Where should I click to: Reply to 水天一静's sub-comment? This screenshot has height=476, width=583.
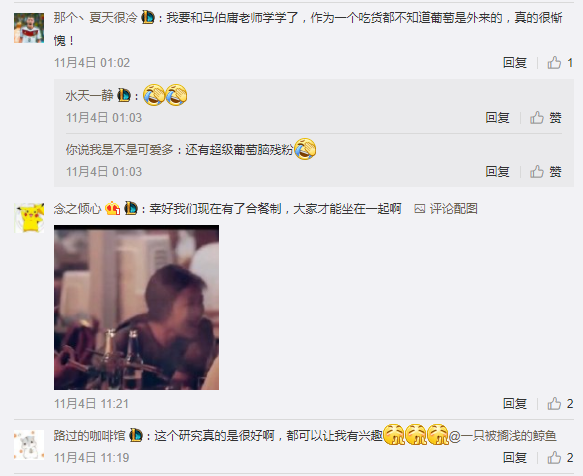click(x=497, y=118)
